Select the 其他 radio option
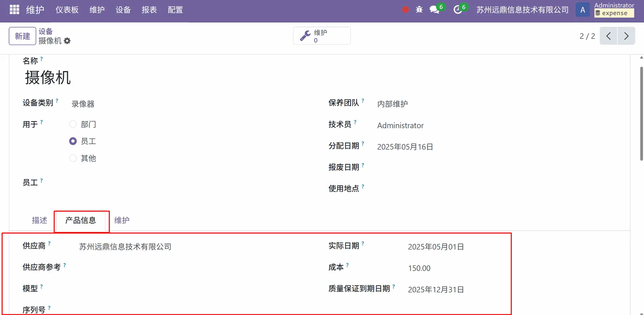 coord(73,158)
